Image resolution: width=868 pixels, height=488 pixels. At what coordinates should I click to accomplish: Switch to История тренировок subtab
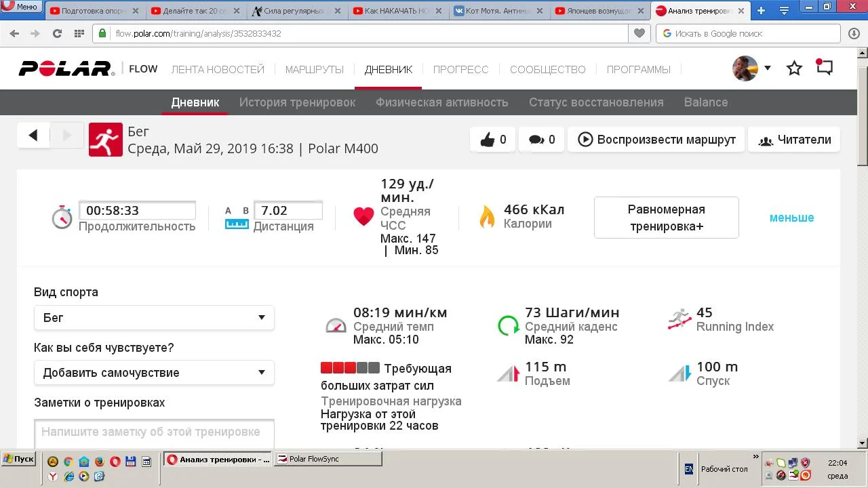297,102
